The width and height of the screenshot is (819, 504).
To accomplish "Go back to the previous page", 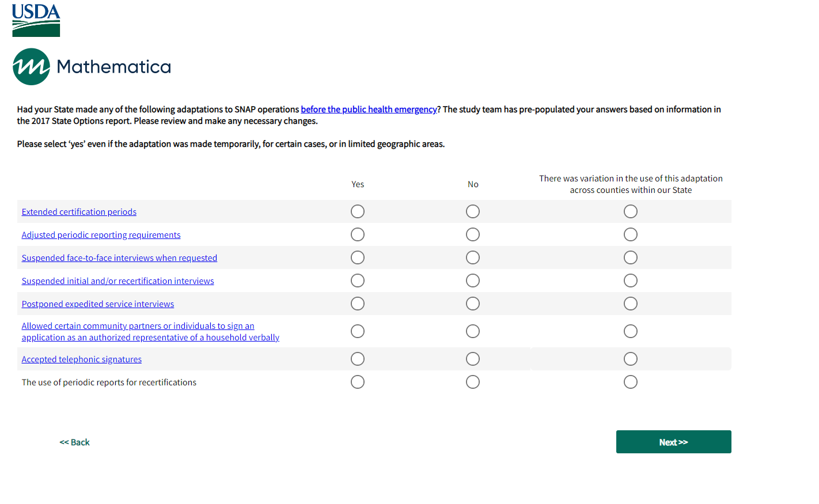I will pos(75,442).
